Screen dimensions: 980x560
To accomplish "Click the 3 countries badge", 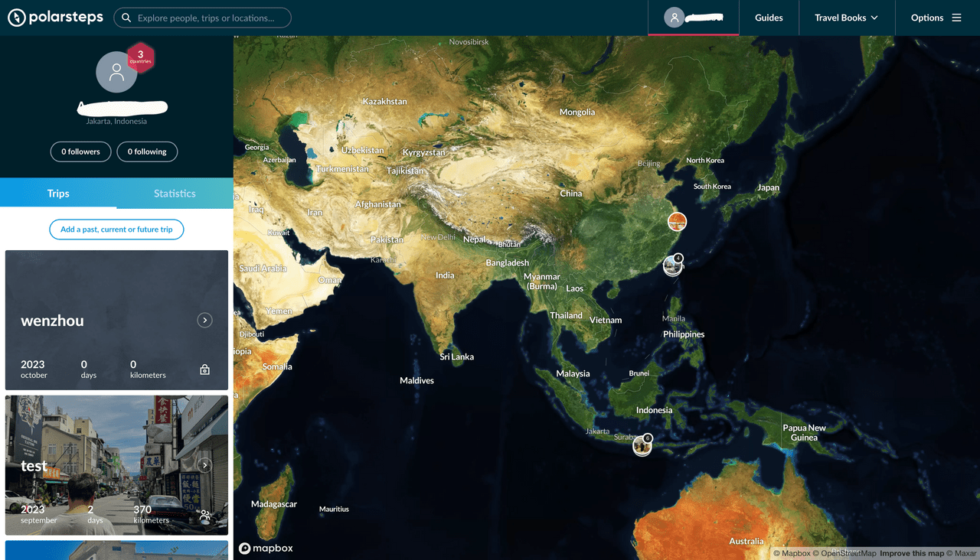I will [140, 57].
